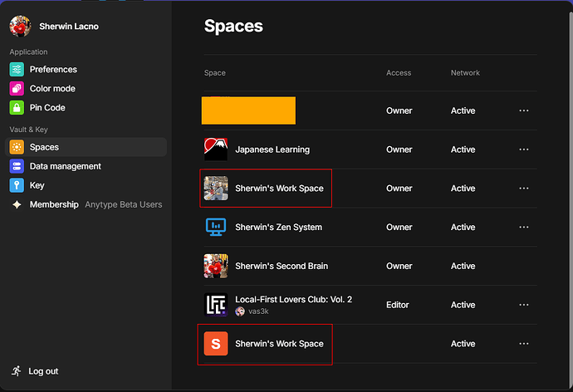Click the Sherwin Lacno profile name
Image resolution: width=573 pixels, height=392 pixels.
point(69,27)
